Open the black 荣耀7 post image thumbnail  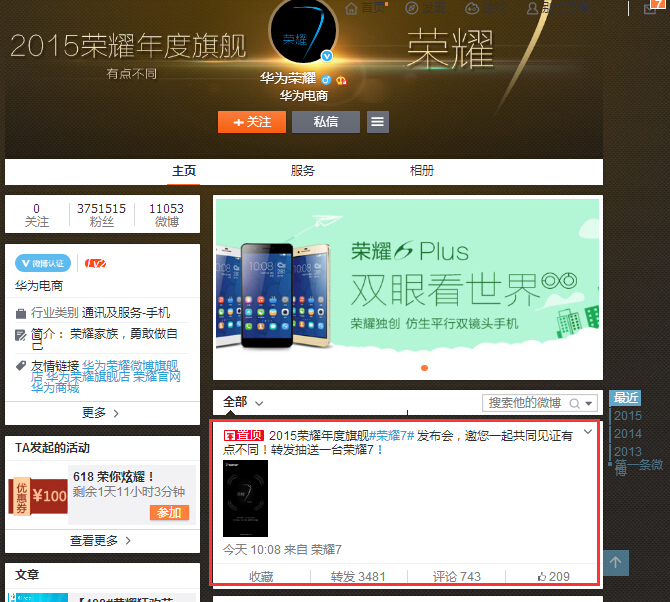245,498
